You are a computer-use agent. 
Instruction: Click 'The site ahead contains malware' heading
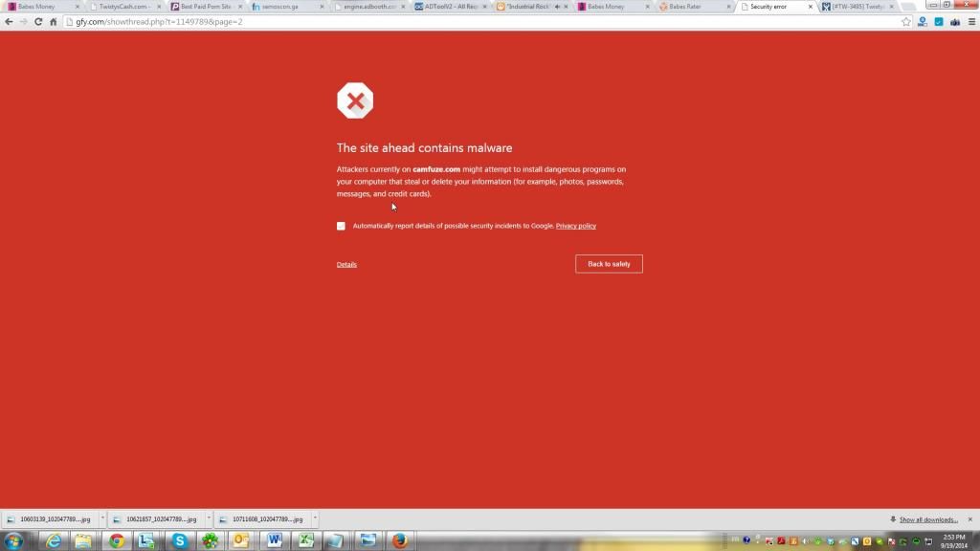click(424, 148)
